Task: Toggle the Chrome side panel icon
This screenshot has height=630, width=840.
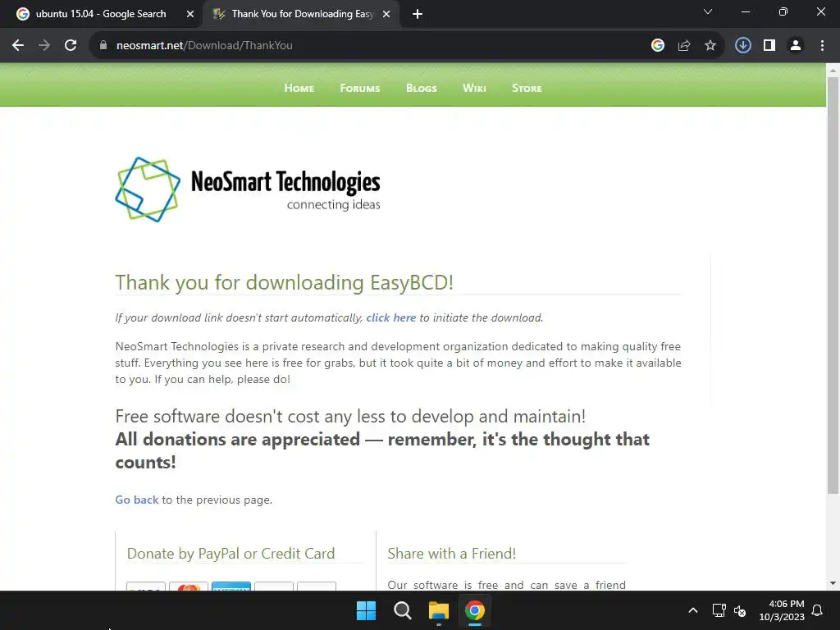Action: click(769, 46)
